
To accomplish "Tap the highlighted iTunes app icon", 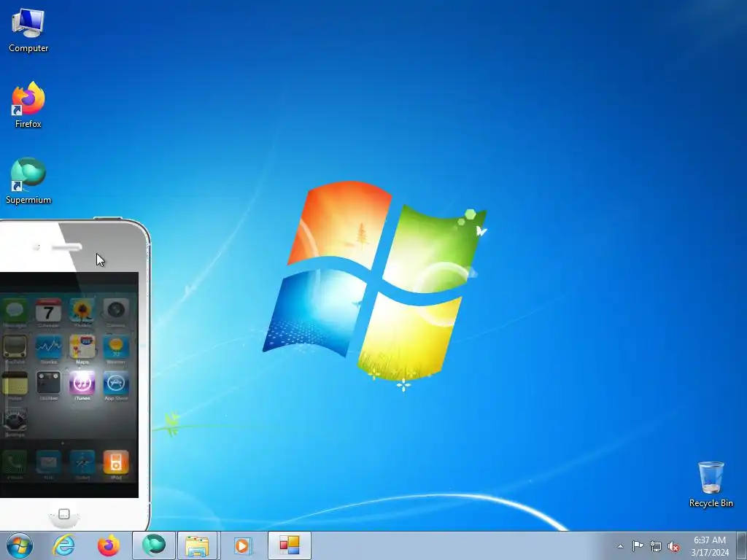I will click(82, 384).
